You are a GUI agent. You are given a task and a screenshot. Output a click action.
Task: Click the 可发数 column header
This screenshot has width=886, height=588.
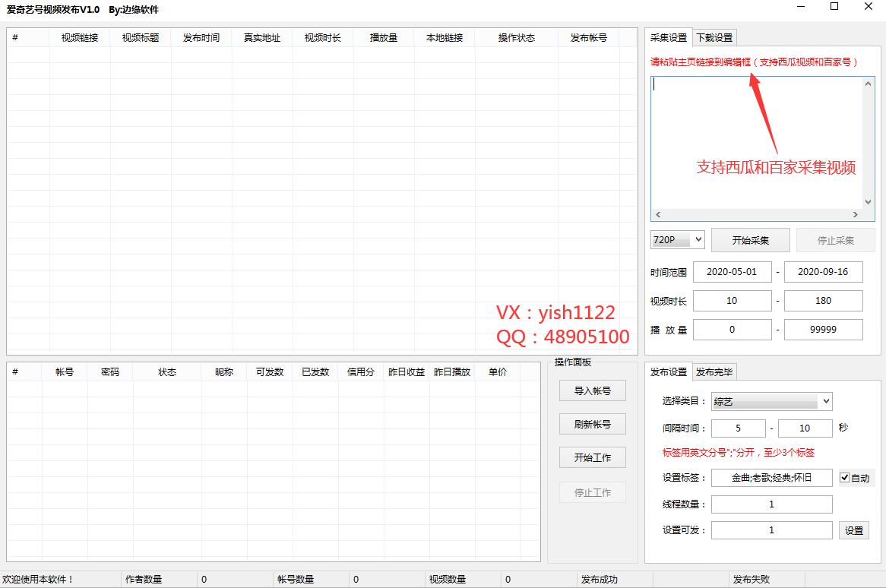point(270,371)
